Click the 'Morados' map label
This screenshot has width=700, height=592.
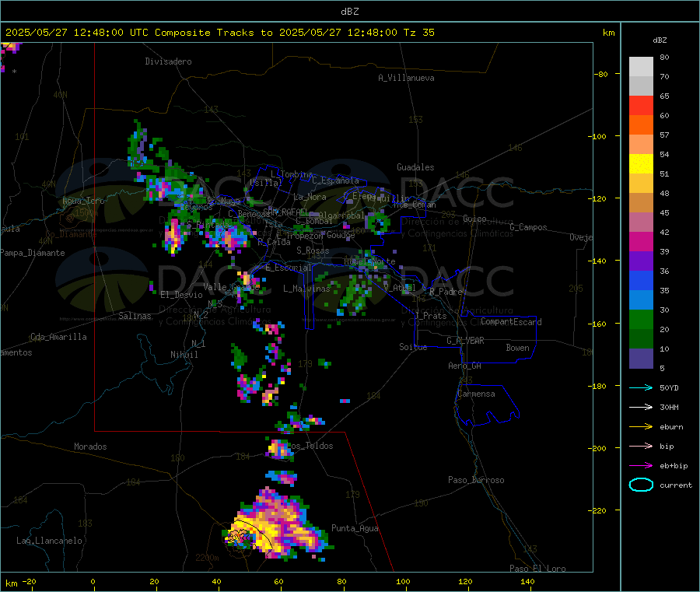coord(90,447)
